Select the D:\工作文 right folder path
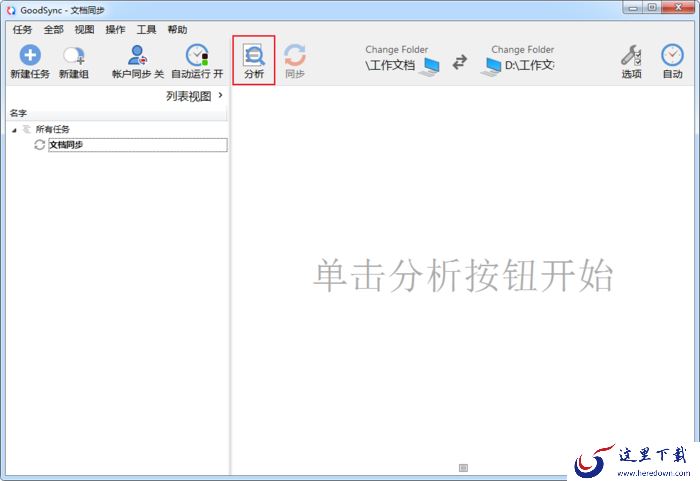This screenshot has width=700, height=481. [x=529, y=65]
